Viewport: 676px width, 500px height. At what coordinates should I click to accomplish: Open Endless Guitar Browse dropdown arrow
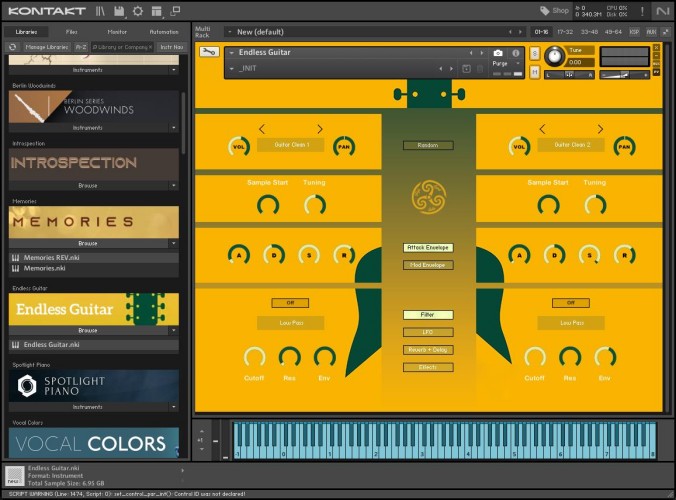(x=174, y=330)
